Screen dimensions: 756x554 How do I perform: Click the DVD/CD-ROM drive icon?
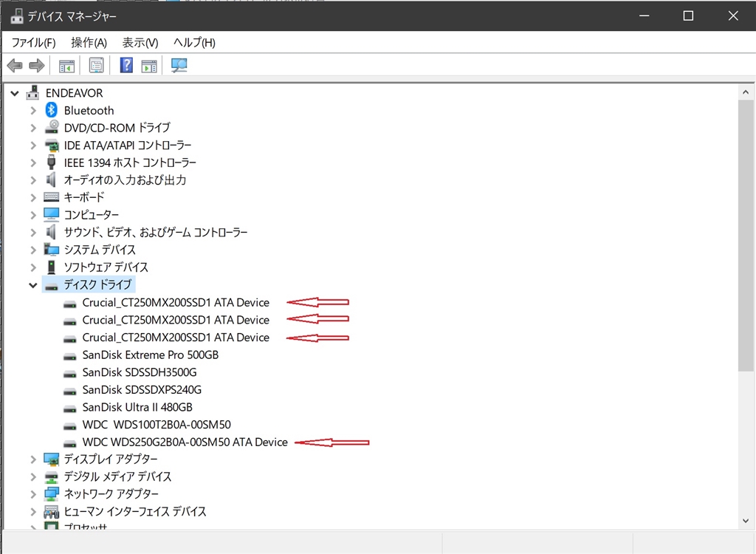pyautogui.click(x=52, y=127)
